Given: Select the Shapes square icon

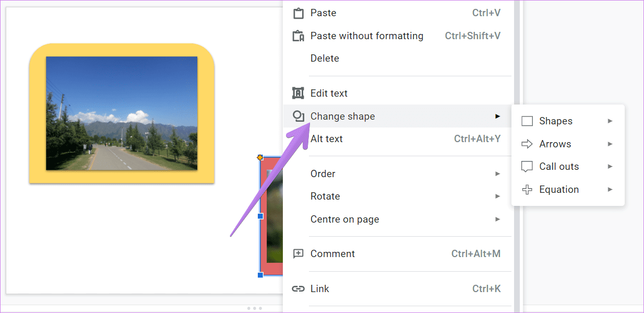Looking at the screenshot, I should tap(527, 121).
